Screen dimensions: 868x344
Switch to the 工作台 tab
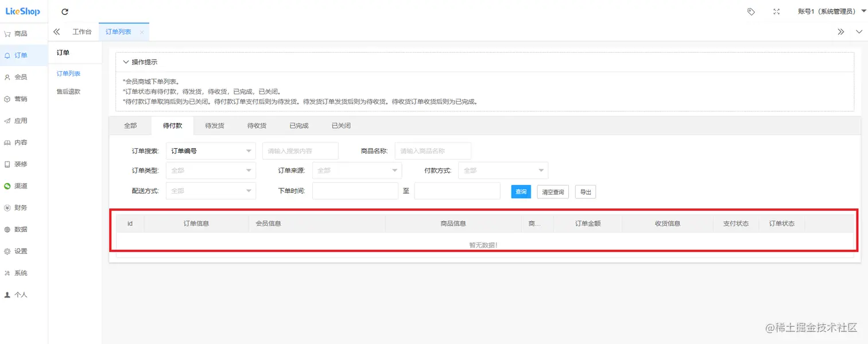coord(82,32)
